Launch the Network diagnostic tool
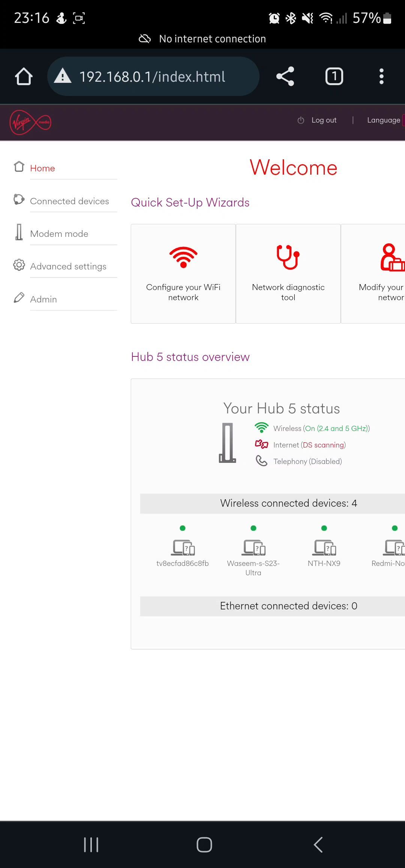Screen dimensions: 405x868 [x=288, y=274]
